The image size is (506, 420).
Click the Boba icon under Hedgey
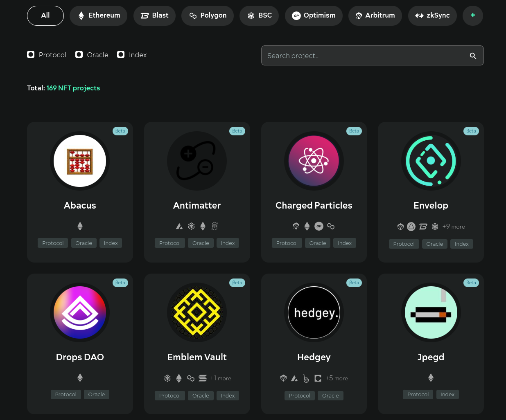click(306, 378)
